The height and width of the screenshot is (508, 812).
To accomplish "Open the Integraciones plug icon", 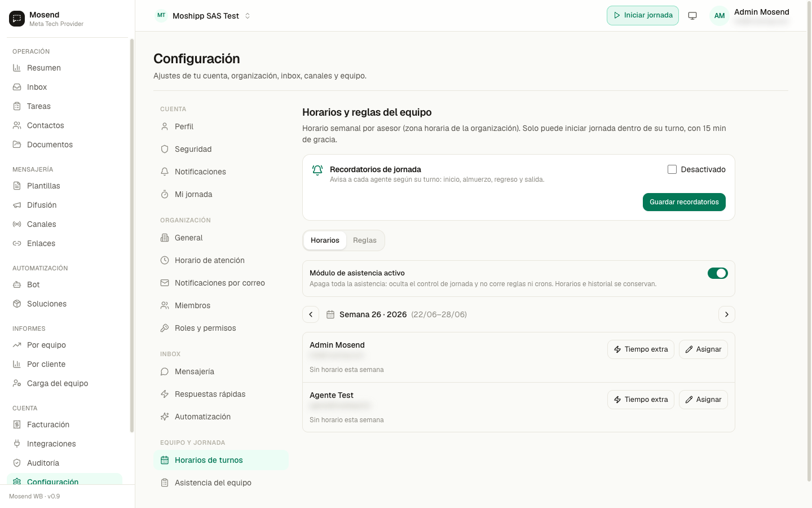I will tap(17, 444).
